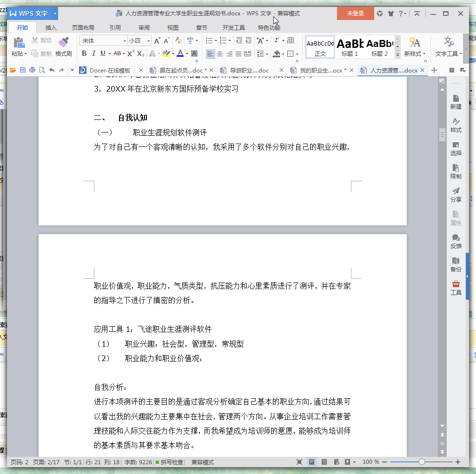Open the Docer-在线模板 document tab
The image size is (476, 474).
pos(111,70)
